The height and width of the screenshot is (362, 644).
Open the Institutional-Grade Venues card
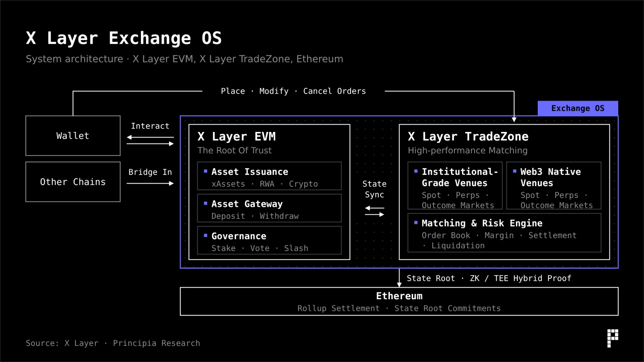coord(455,185)
